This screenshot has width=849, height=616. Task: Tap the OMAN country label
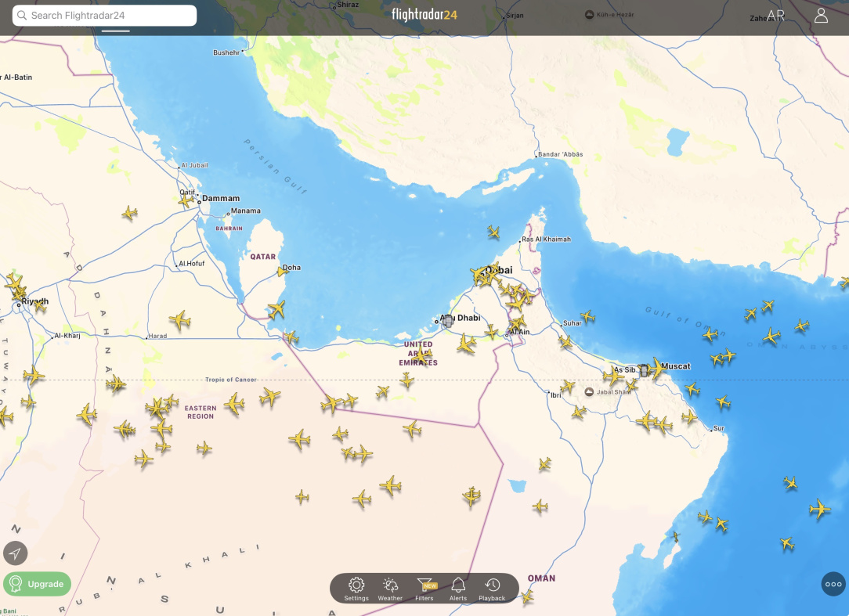(541, 578)
